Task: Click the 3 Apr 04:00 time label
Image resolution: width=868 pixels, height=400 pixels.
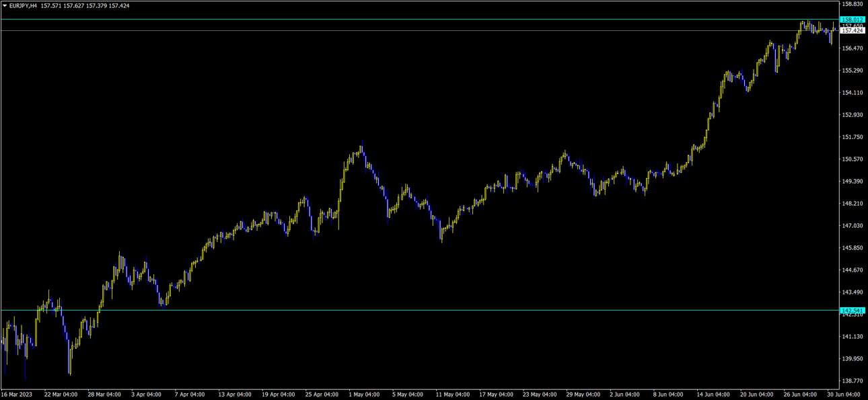Action: [146, 395]
